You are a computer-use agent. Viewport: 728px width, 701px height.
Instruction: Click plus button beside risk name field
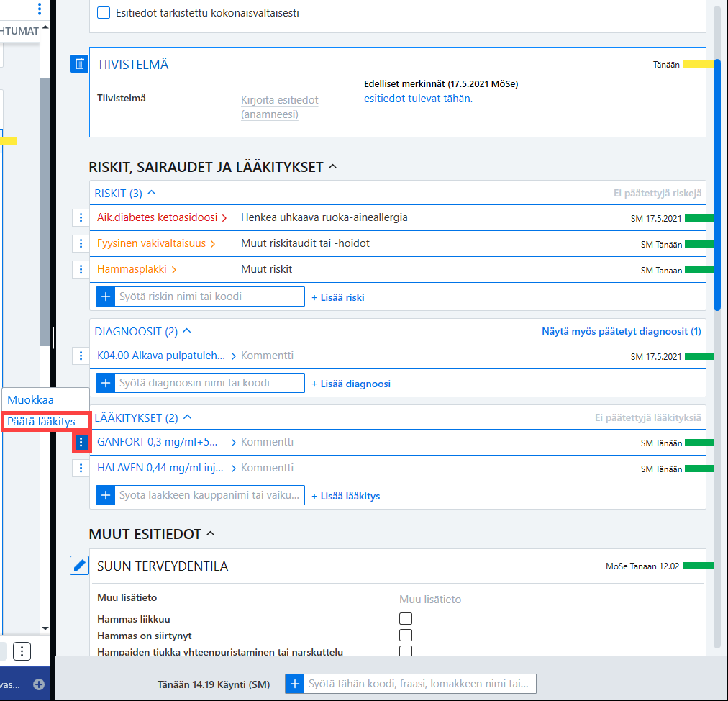pyautogui.click(x=106, y=297)
